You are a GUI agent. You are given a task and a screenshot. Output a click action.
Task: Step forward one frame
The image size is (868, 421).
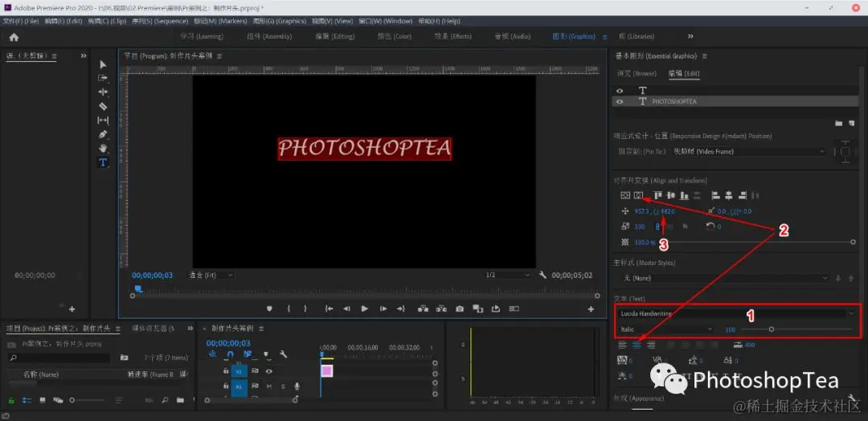pyautogui.click(x=383, y=309)
